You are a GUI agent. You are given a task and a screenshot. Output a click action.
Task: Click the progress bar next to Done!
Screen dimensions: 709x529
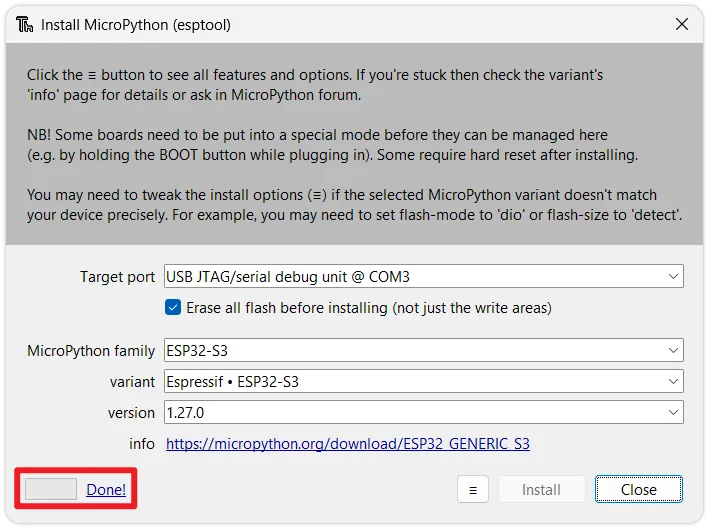[51, 489]
